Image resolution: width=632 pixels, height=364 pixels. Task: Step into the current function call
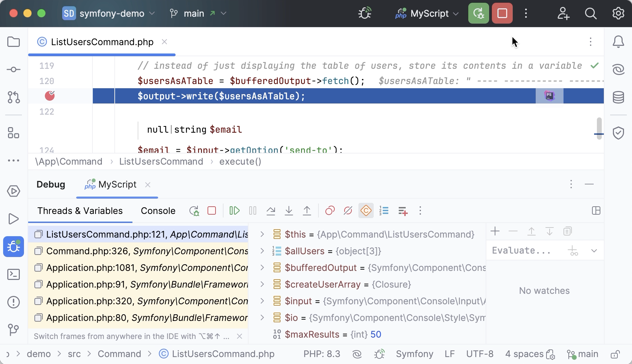pos(289,210)
